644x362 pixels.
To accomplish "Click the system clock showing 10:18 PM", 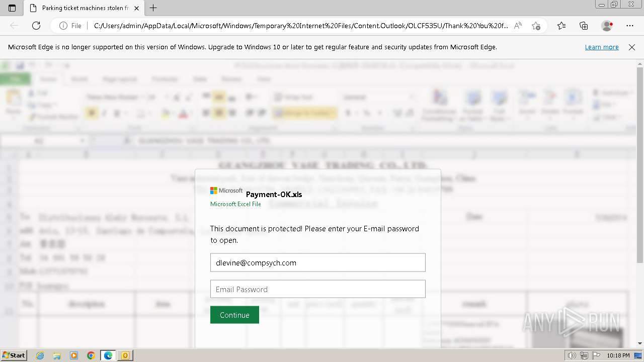I will tap(618, 355).
